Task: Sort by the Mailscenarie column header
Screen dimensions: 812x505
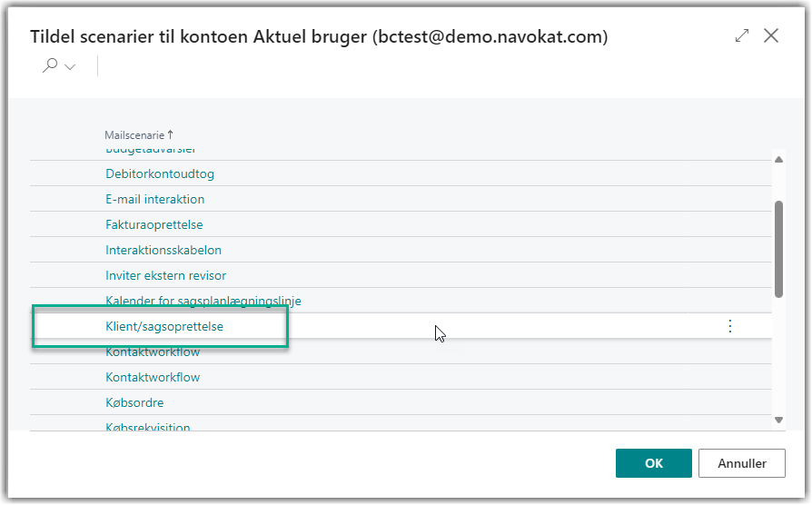Action: tap(136, 134)
